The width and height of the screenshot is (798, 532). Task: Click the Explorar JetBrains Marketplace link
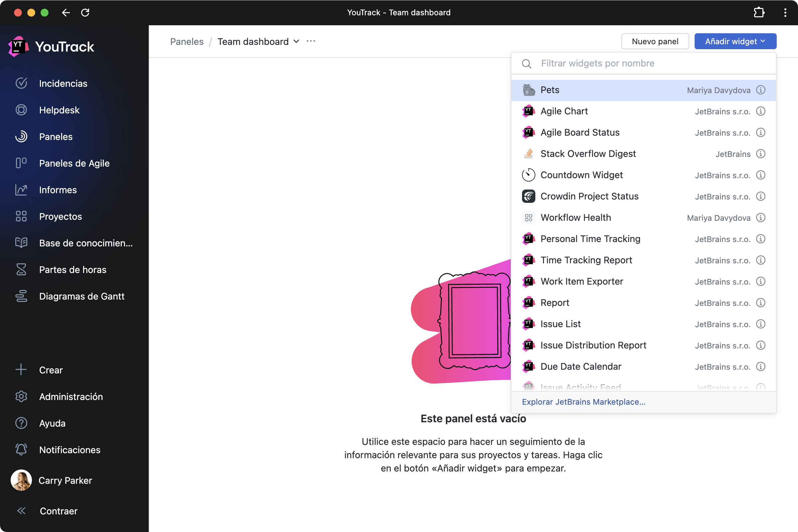(584, 401)
